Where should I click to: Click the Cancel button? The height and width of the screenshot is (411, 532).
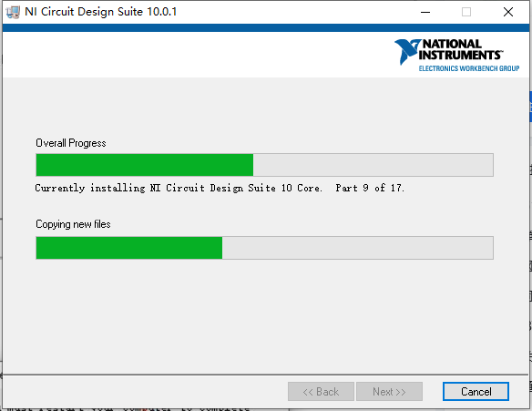(x=476, y=391)
